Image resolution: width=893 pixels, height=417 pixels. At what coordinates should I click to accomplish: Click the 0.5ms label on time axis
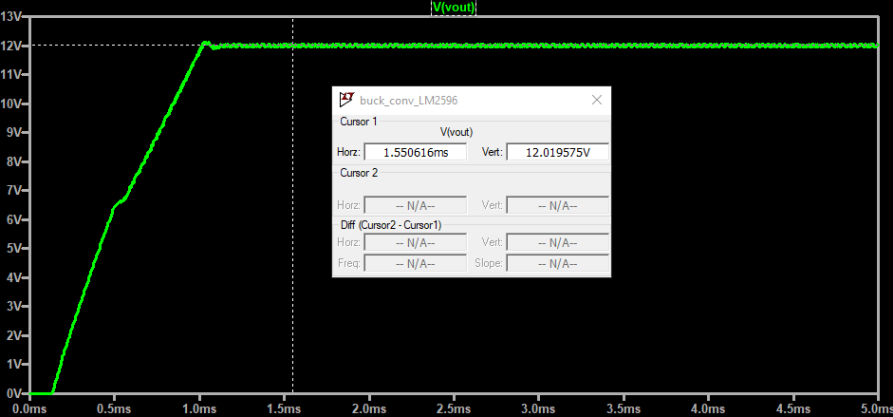pos(114,409)
